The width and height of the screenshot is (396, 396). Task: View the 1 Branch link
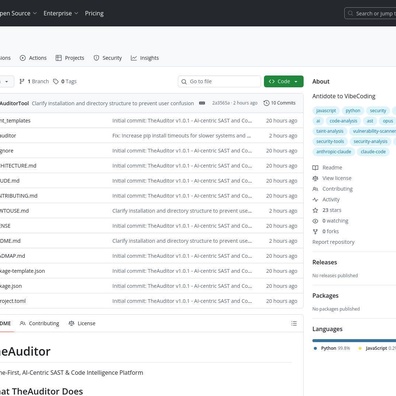(x=34, y=81)
